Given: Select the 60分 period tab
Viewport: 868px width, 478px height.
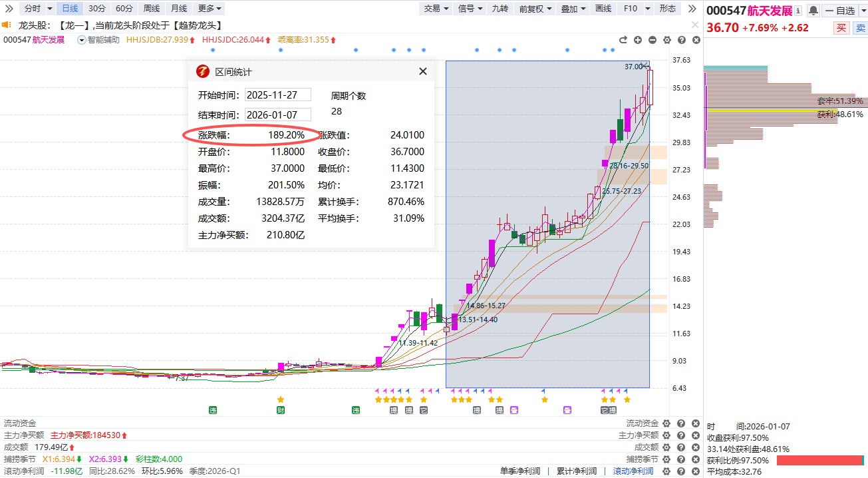Looking at the screenshot, I should pyautogui.click(x=124, y=9).
